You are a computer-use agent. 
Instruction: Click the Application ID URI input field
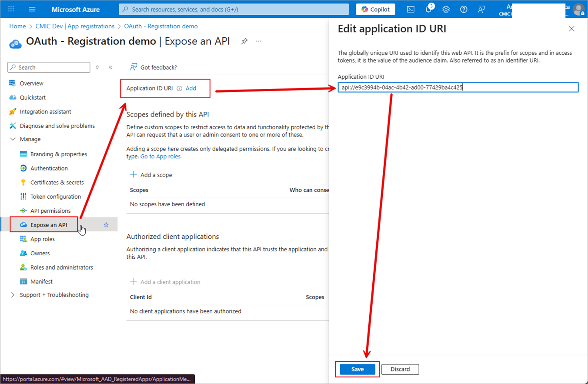[x=458, y=87]
